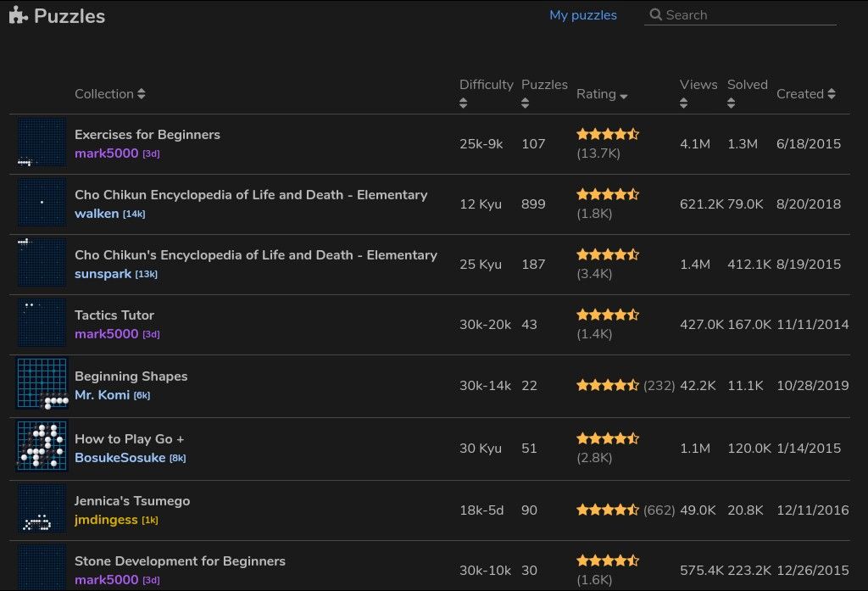Open the My puzzles tab
Viewport: 868px width, 591px height.
coord(583,15)
